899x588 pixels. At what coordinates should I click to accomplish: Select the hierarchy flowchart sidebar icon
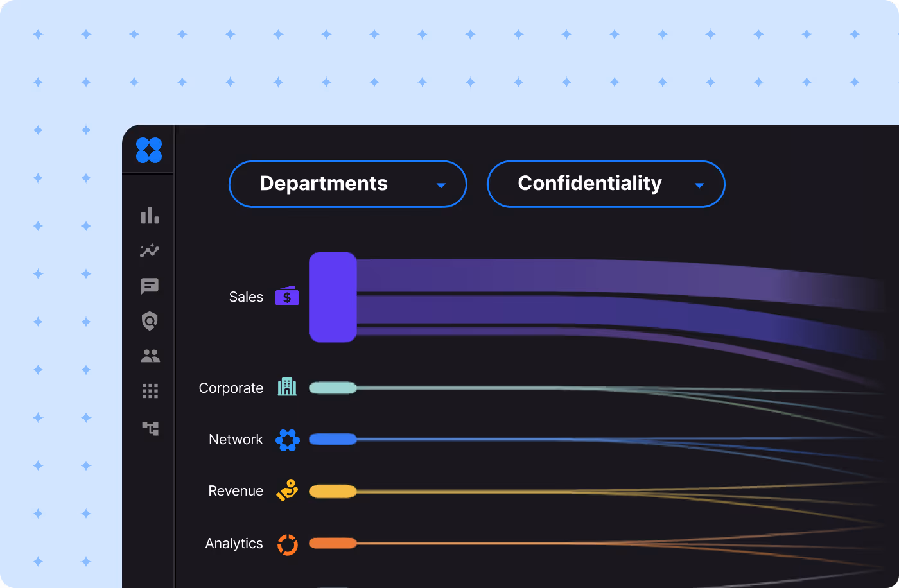point(149,428)
